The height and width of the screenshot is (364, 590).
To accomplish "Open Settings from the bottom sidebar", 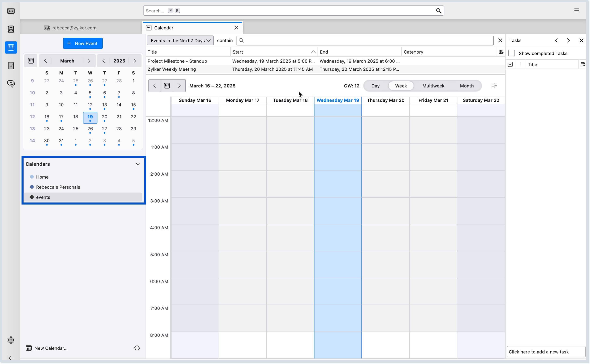I will 11,340.
